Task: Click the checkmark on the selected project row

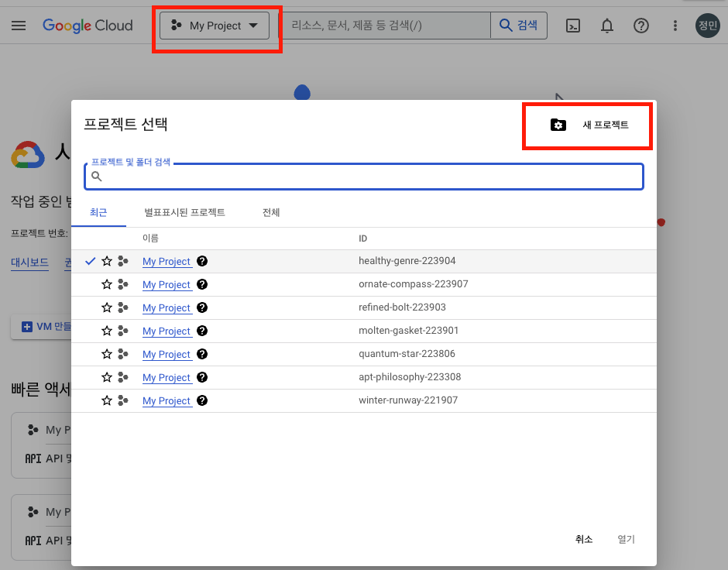Action: [x=91, y=261]
